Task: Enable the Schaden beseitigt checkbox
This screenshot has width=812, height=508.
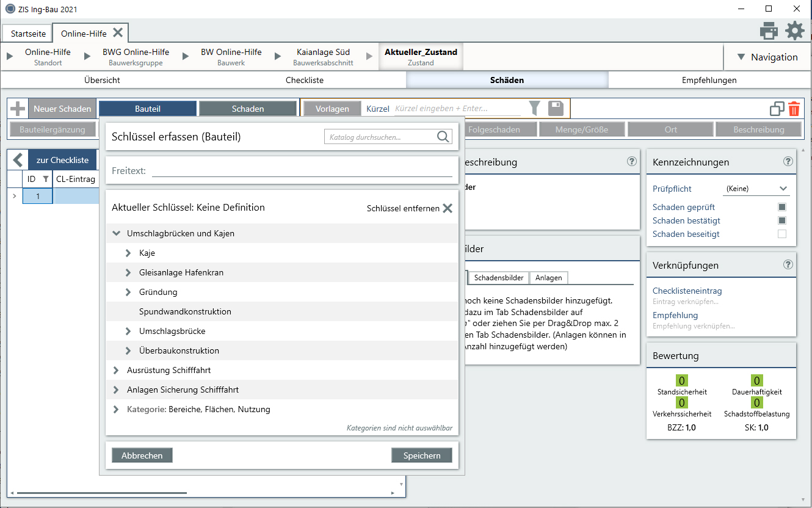Action: (781, 234)
